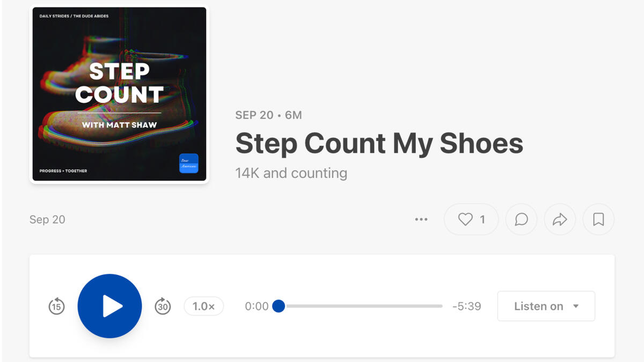Change the 1.0× playback speed
Screen dimensions: 644x362
click(x=203, y=306)
